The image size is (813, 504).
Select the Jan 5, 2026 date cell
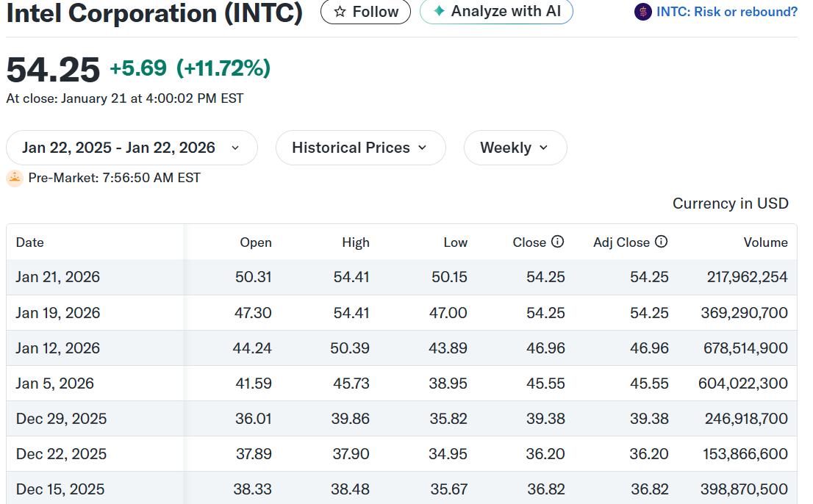55,384
